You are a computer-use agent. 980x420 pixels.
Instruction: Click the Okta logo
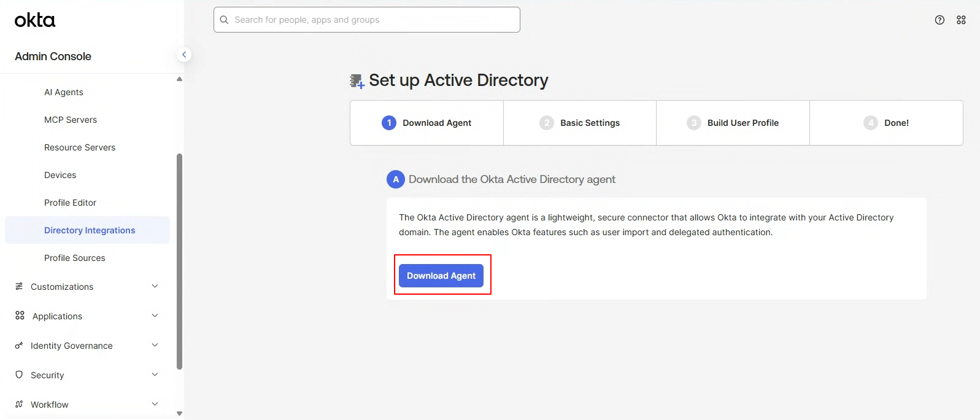[x=35, y=20]
